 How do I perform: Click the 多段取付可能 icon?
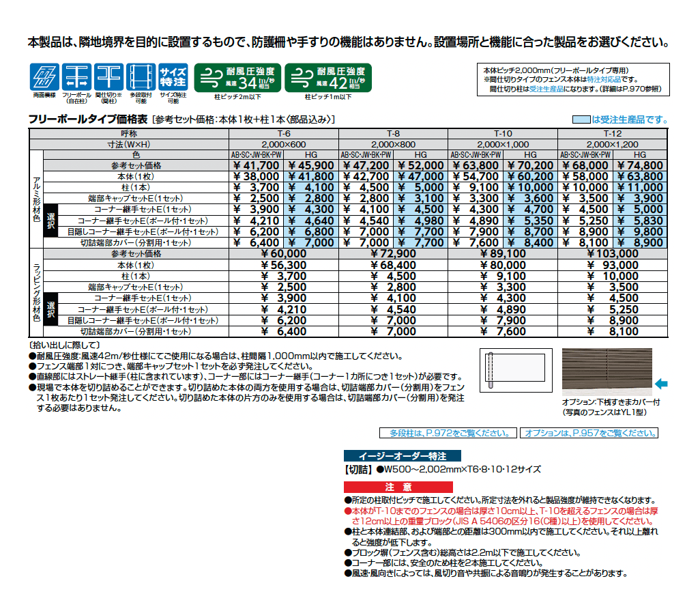(141, 77)
